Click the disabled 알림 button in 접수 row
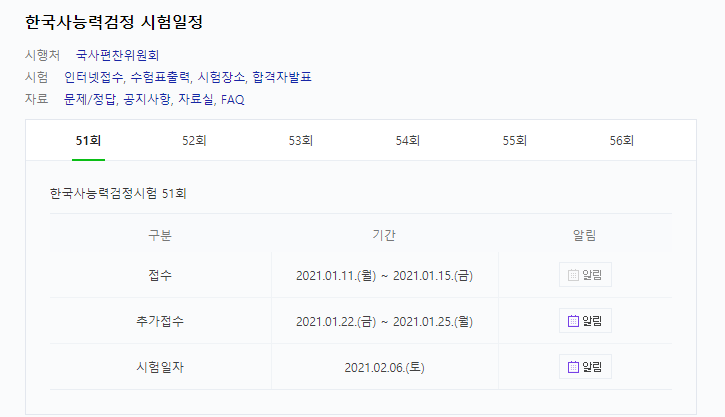 pos(585,275)
